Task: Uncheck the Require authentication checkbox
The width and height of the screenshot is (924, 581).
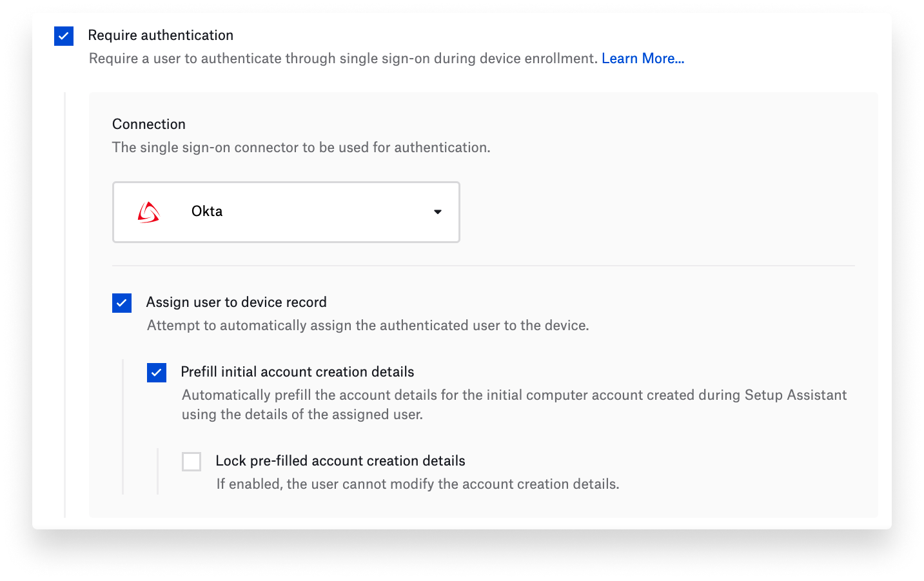Action: pos(64,36)
